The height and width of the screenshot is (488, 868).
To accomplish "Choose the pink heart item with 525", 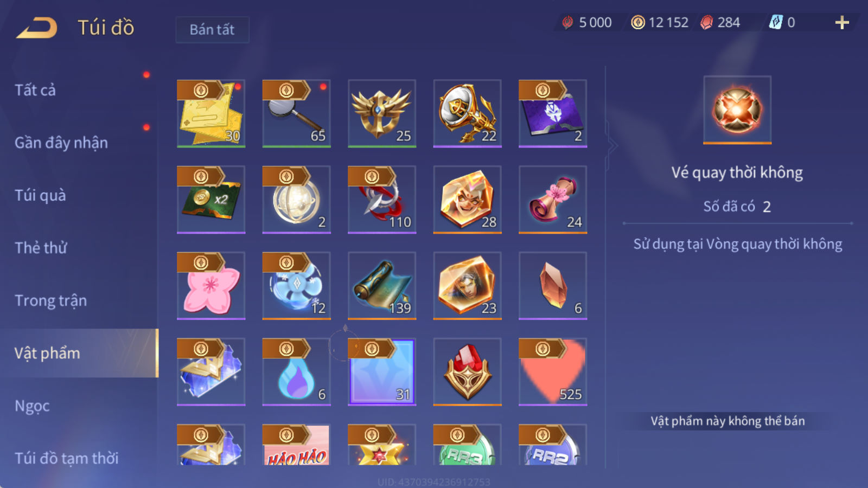I will [x=553, y=372].
